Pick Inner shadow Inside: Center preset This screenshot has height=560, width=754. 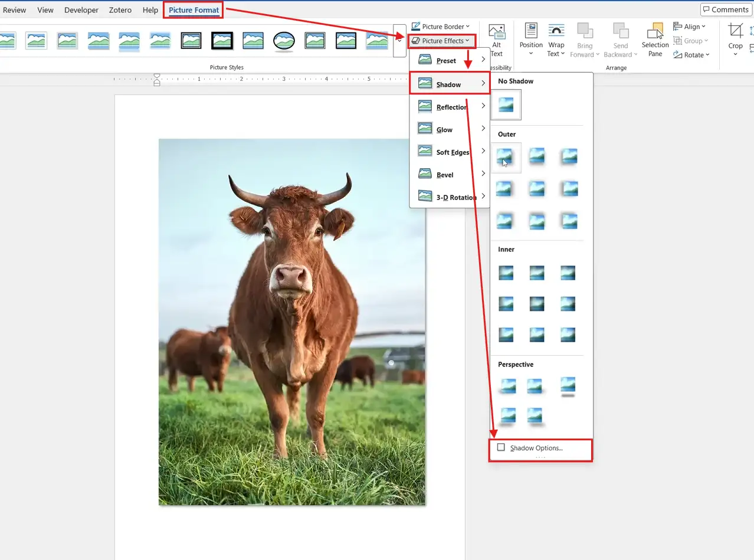point(537,304)
